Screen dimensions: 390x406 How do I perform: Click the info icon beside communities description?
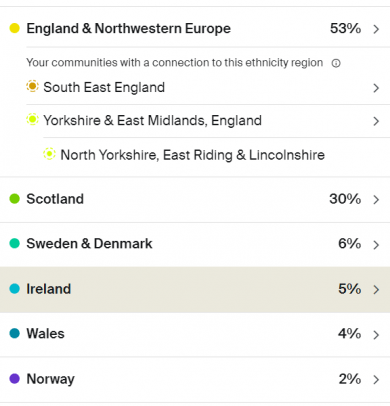point(336,63)
